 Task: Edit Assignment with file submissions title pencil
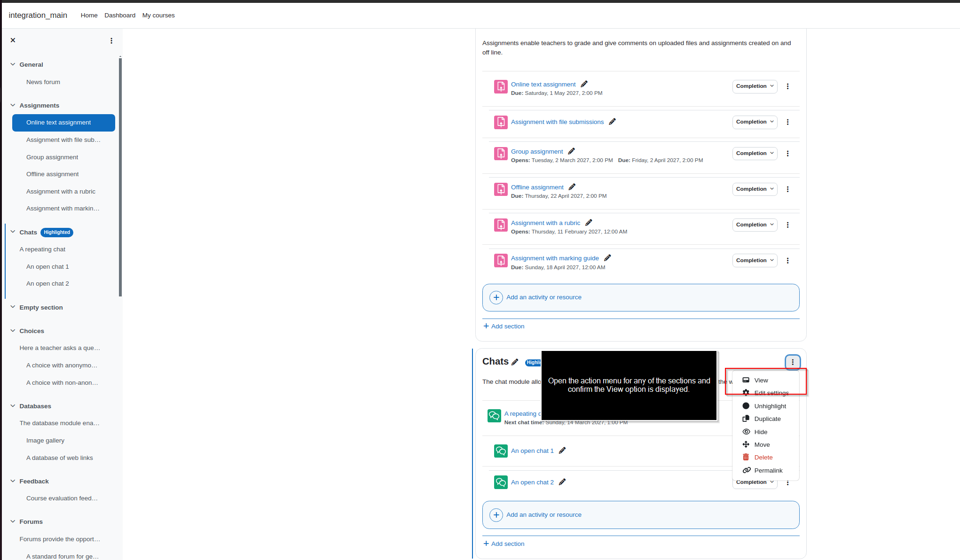(612, 122)
